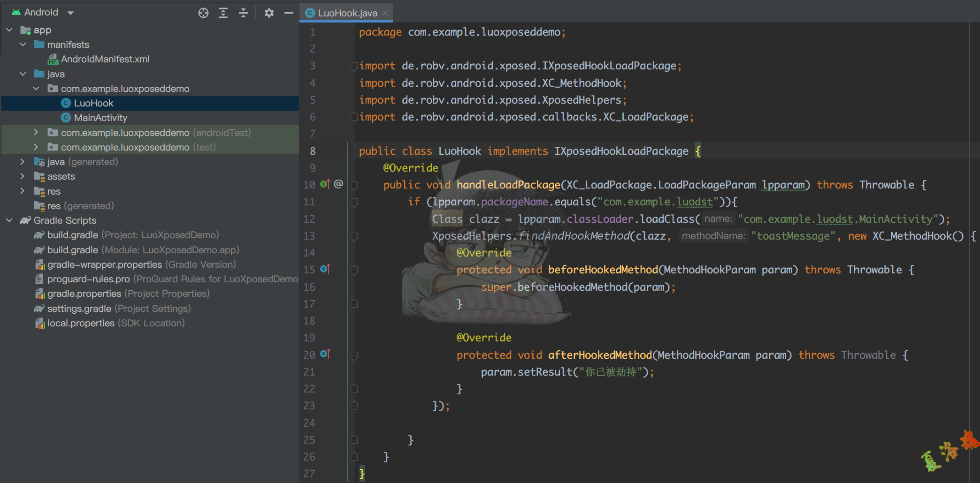Collapse the manifests folder
This screenshot has height=483, width=980.
(23, 45)
